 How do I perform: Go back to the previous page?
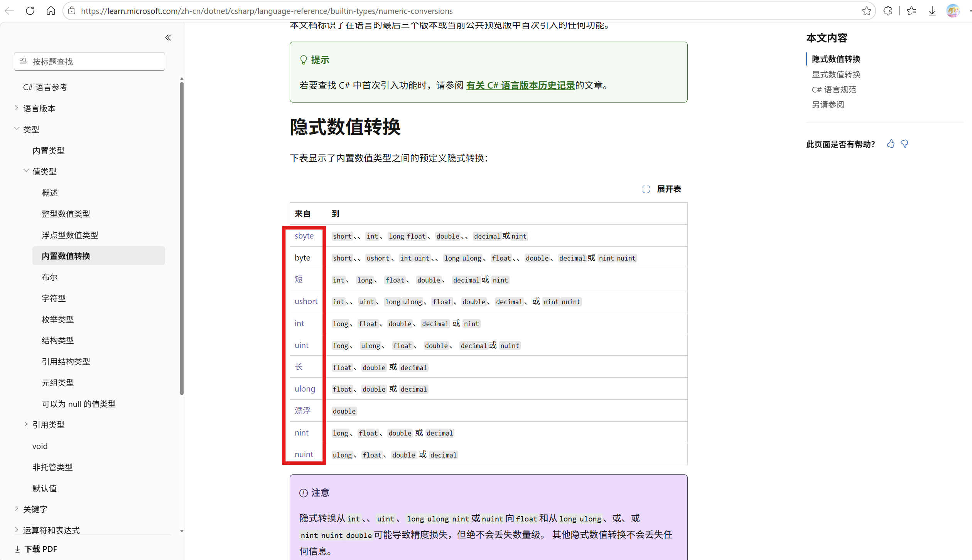(9, 11)
